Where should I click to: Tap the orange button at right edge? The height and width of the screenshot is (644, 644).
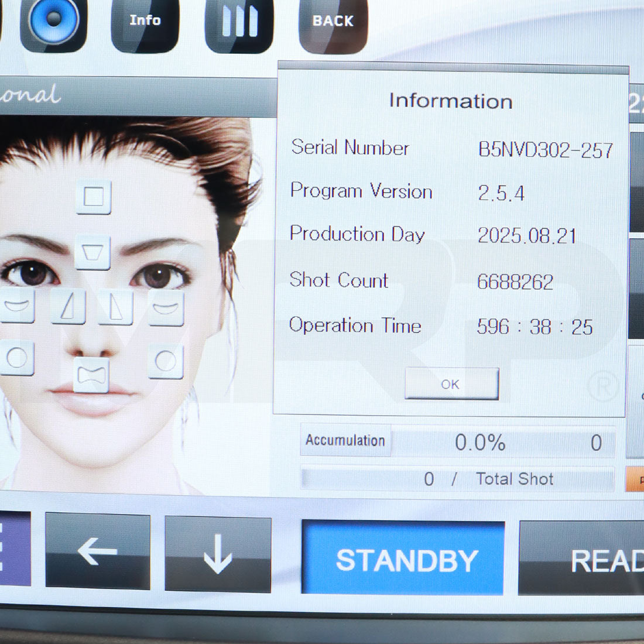[635, 479]
